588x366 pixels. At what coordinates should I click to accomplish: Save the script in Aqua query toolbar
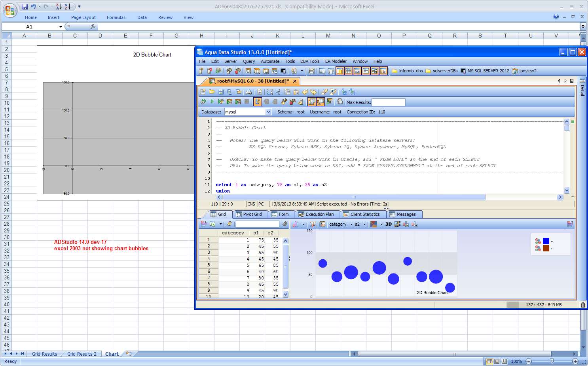coord(221,92)
